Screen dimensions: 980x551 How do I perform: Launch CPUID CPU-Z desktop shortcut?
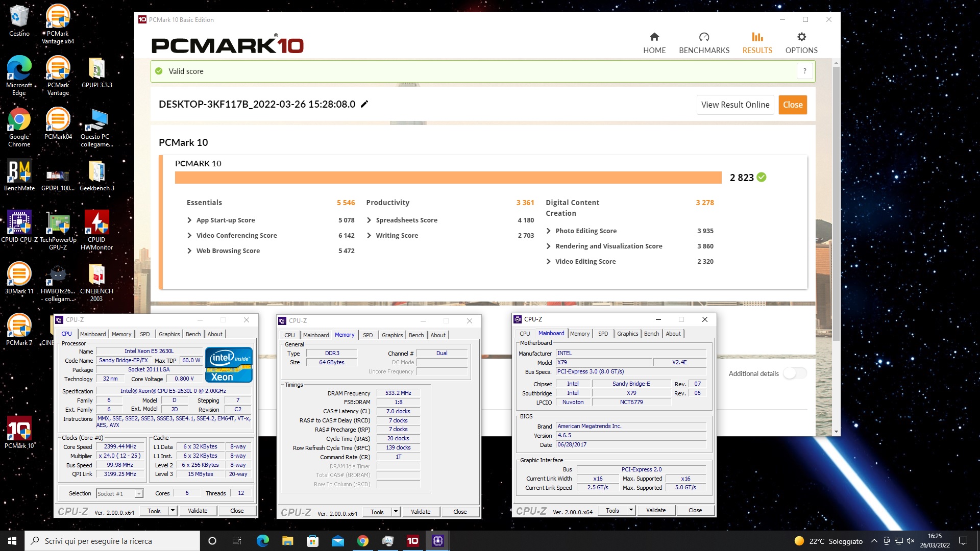[x=19, y=227]
